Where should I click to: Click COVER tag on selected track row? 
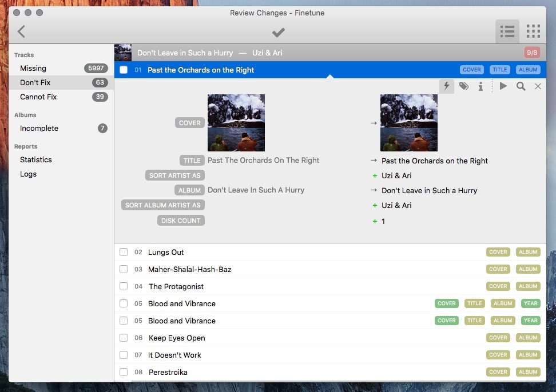(x=471, y=69)
